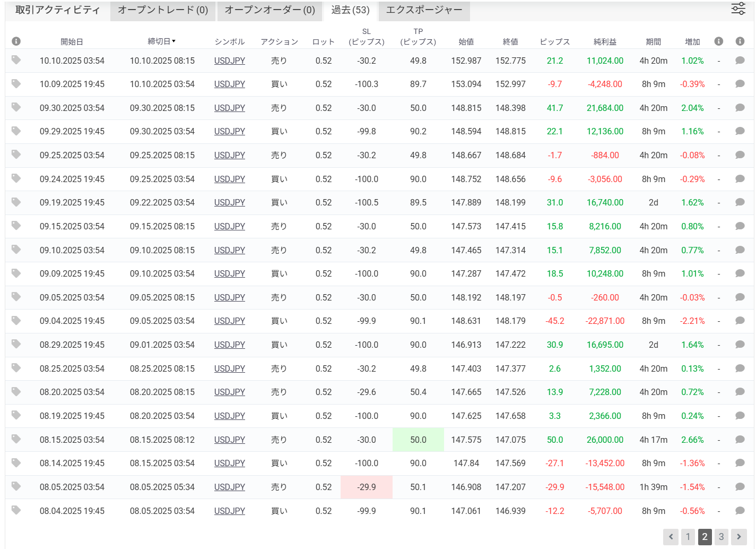This screenshot has height=549, width=756.
Task: Click the info icon next to the 増加 column
Action: [719, 40]
